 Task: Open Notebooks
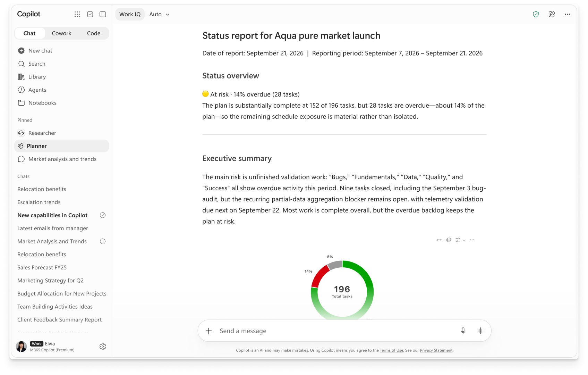(62, 103)
